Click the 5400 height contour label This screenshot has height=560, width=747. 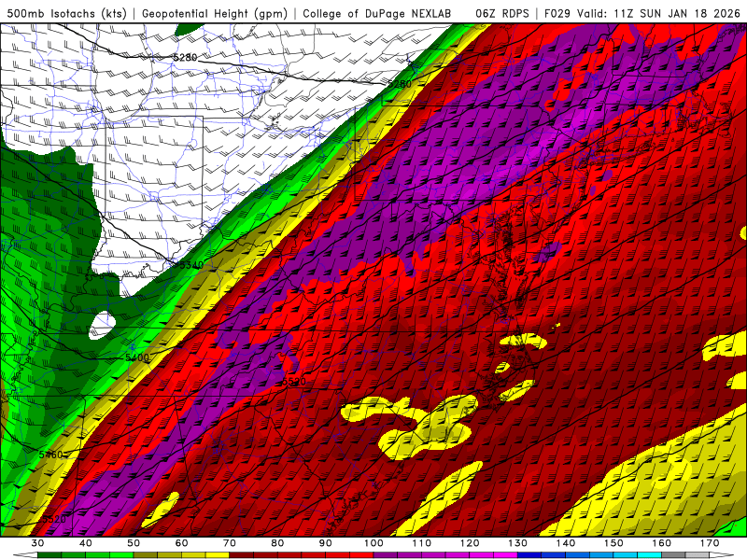[136, 357]
